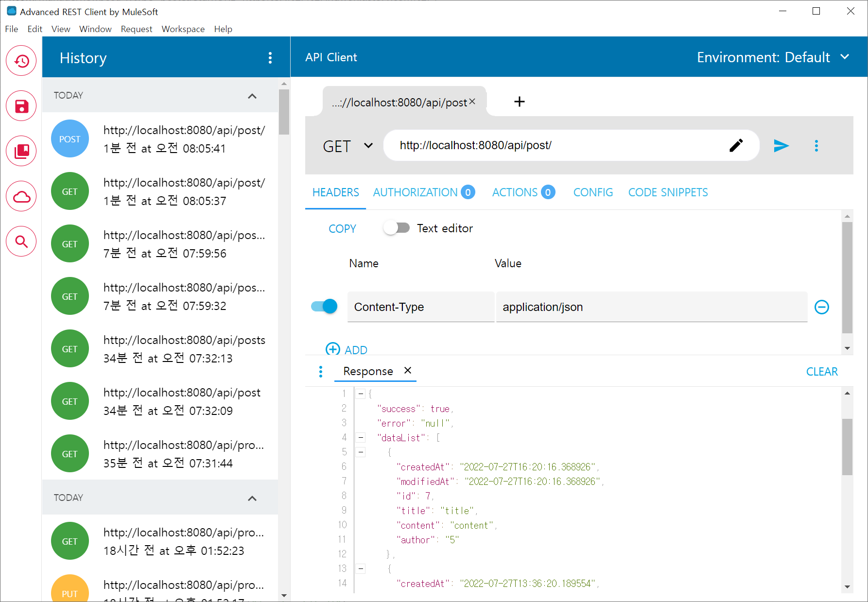The height and width of the screenshot is (602, 868).
Task: Click the POST badge at 08:05:41
Action: point(70,139)
